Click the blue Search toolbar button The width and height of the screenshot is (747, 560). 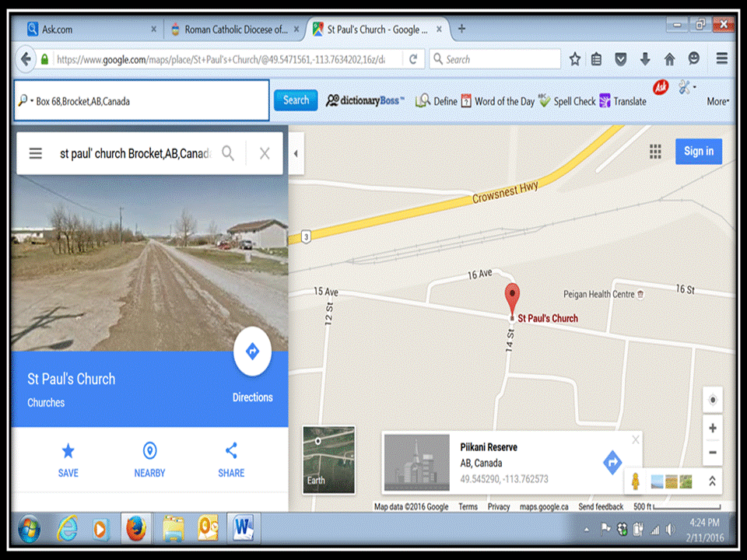pos(296,100)
